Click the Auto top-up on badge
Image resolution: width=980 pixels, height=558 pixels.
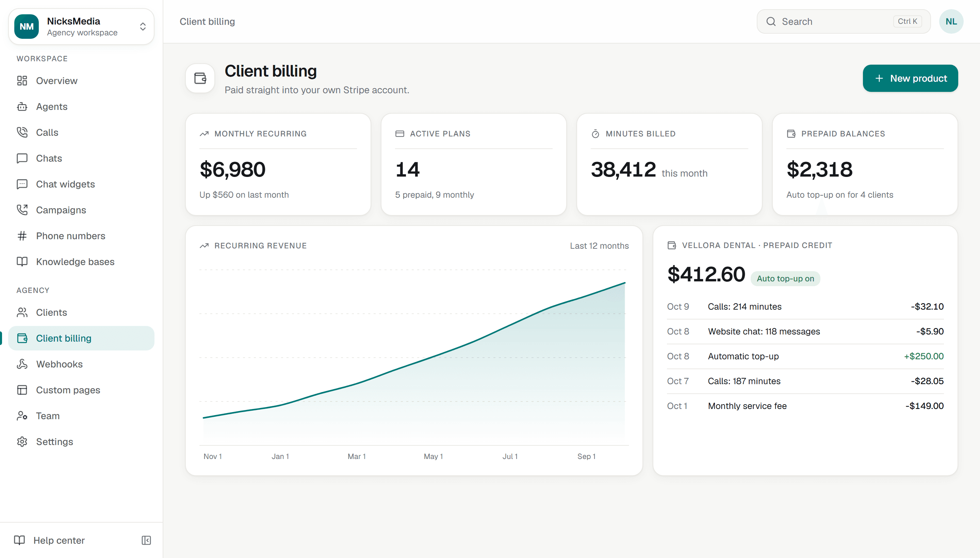pyautogui.click(x=785, y=279)
